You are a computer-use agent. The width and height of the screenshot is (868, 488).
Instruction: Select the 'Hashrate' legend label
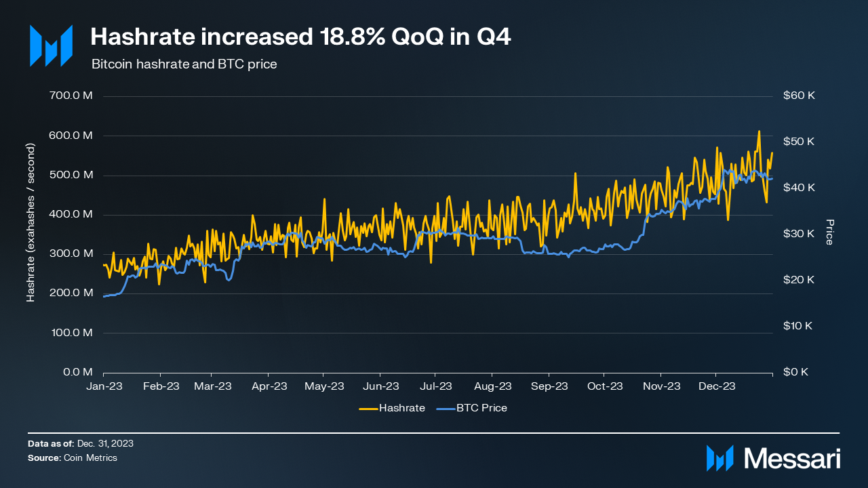pyautogui.click(x=402, y=408)
